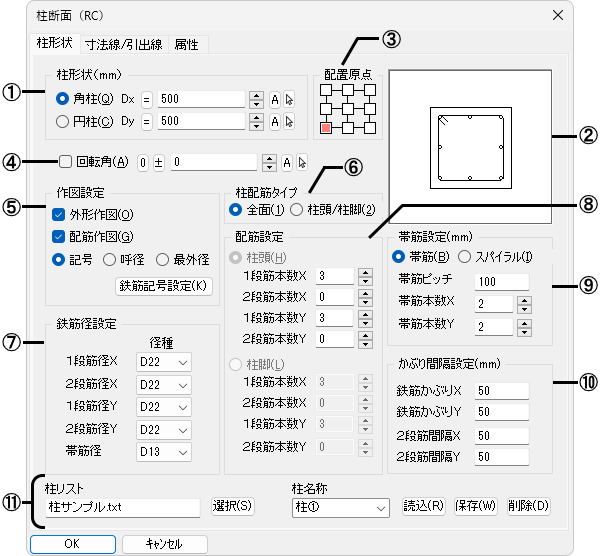Click the pointer pick icon for Dy
The image size is (600, 556).
tap(290, 120)
